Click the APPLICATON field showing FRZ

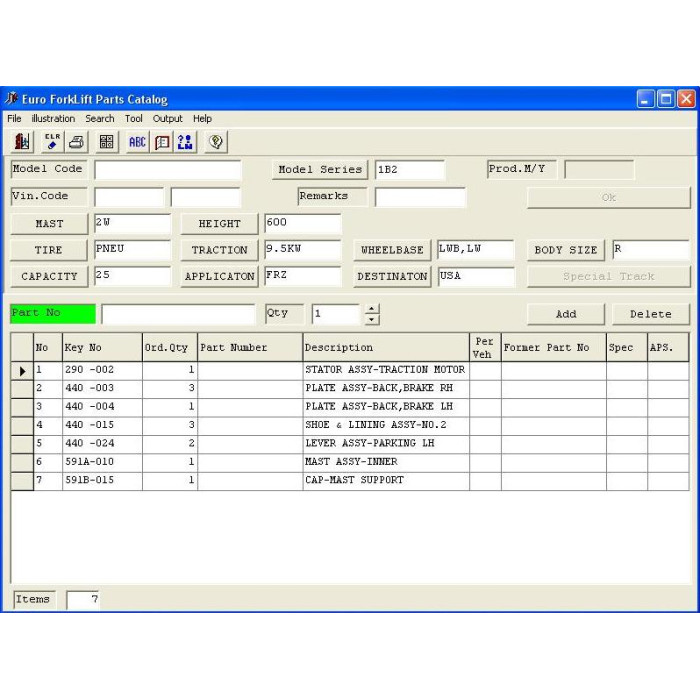tap(303, 276)
